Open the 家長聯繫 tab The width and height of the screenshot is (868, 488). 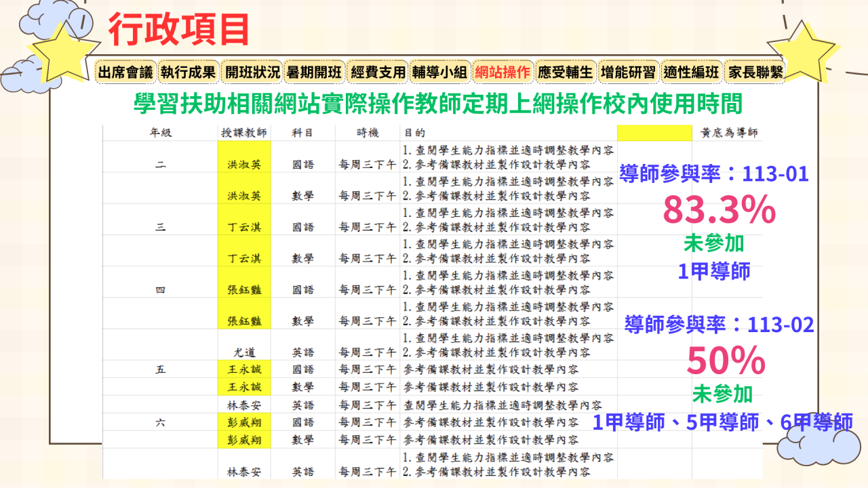pos(754,72)
